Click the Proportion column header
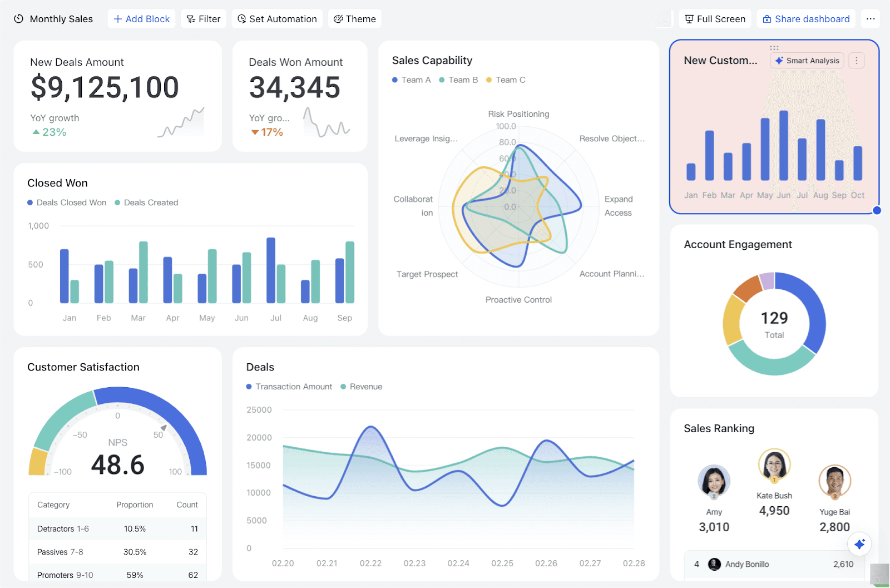 click(135, 505)
